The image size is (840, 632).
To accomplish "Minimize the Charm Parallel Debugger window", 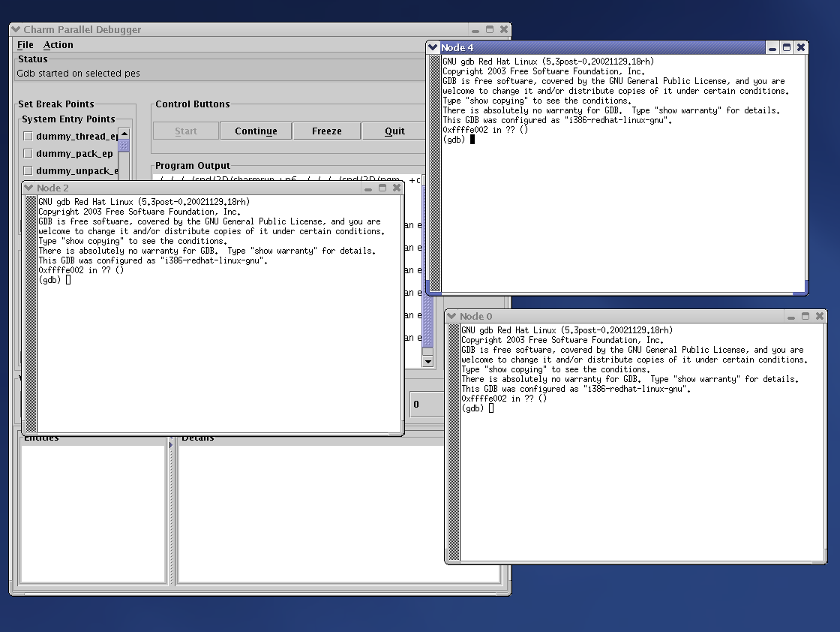I will (x=475, y=30).
